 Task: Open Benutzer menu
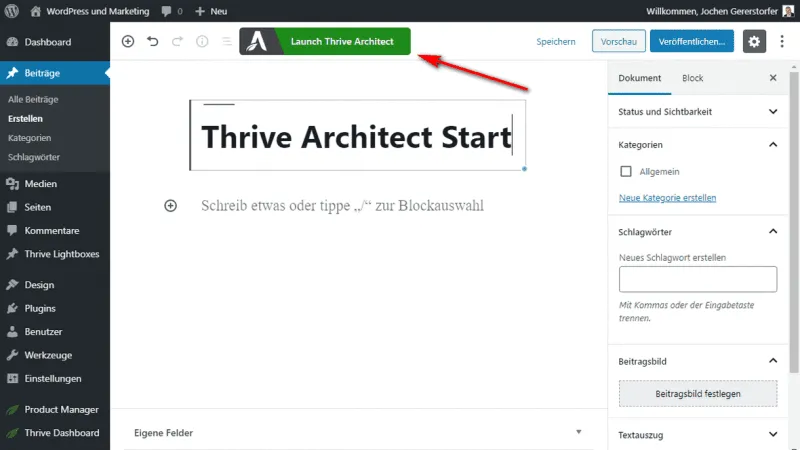(55, 332)
